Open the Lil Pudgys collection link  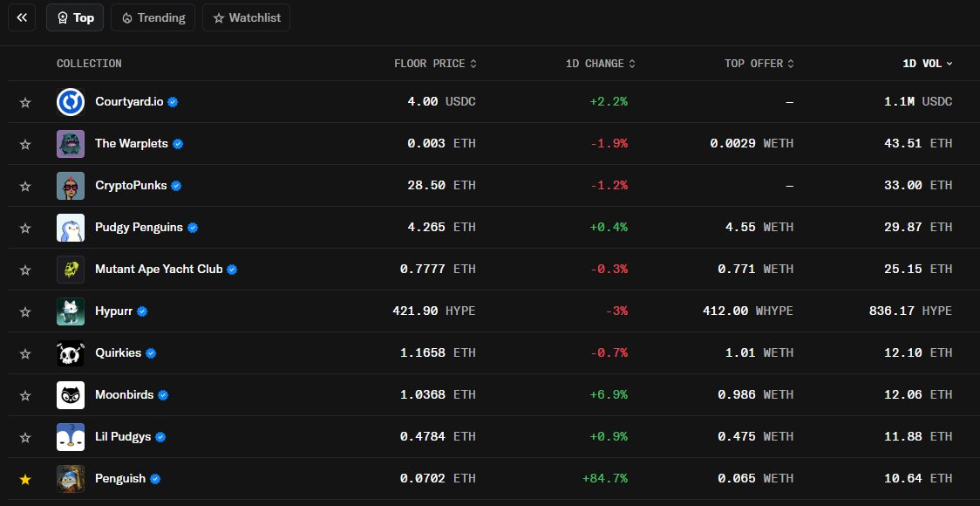point(123,436)
